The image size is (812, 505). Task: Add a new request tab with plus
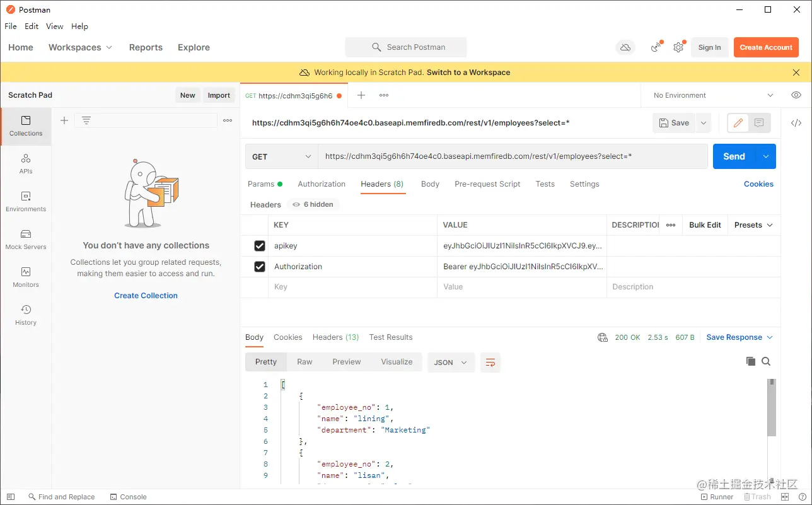point(361,95)
